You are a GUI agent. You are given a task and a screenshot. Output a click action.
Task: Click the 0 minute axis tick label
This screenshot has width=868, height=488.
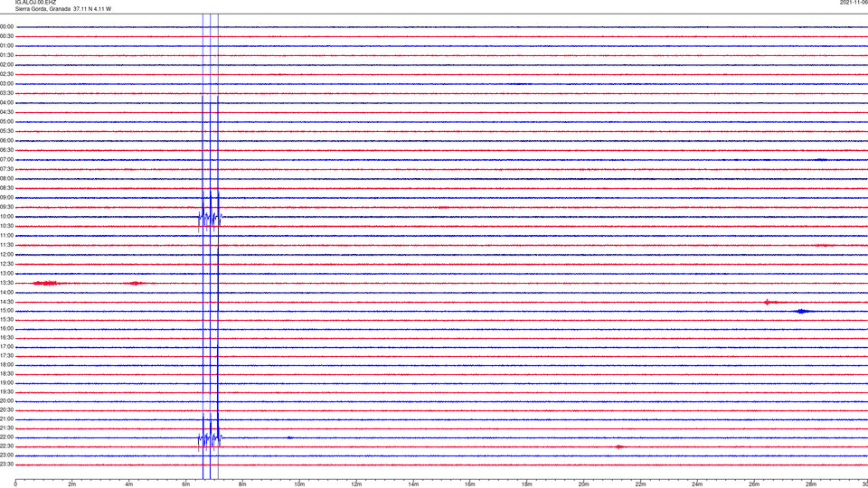[x=15, y=484]
